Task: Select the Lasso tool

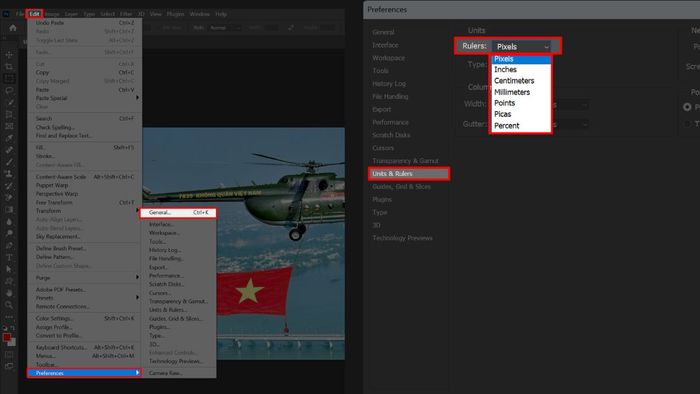Action: (9, 91)
